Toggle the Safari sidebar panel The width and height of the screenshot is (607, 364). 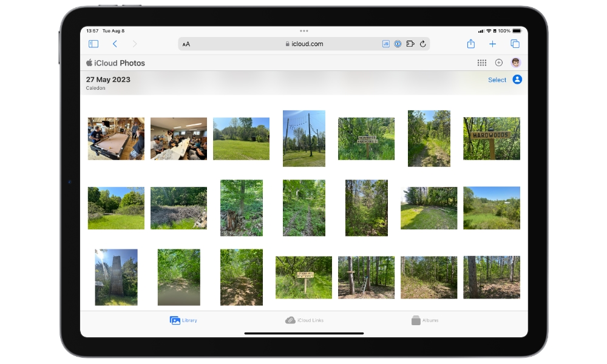(93, 44)
